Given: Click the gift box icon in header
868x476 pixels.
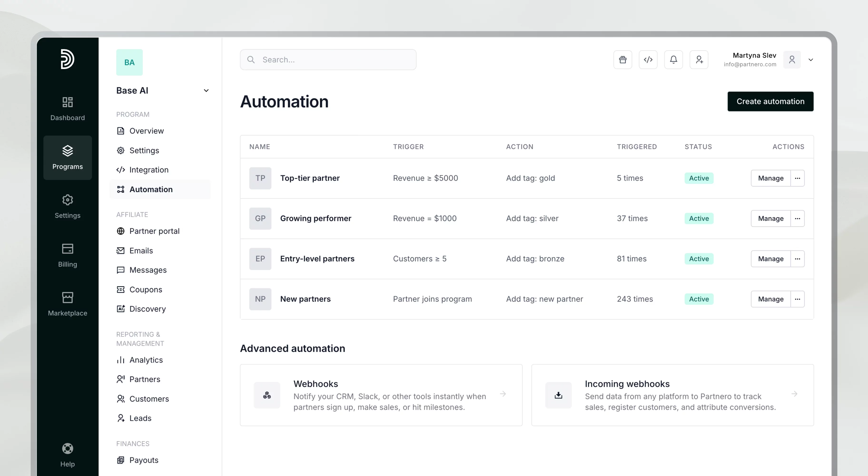Looking at the screenshot, I should [622, 60].
